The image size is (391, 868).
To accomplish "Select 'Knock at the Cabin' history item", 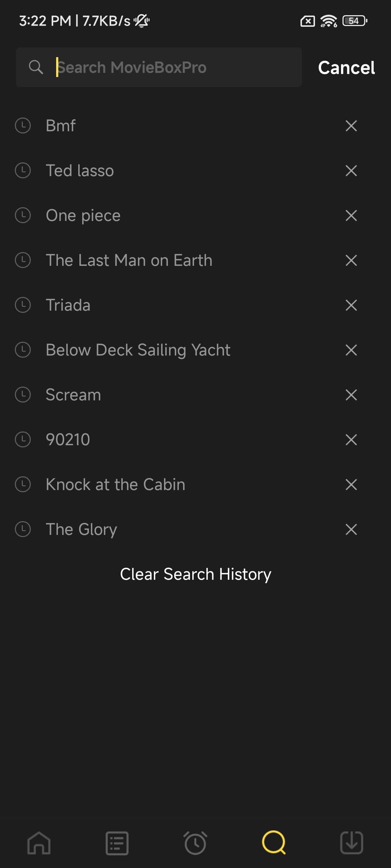I will click(x=115, y=485).
